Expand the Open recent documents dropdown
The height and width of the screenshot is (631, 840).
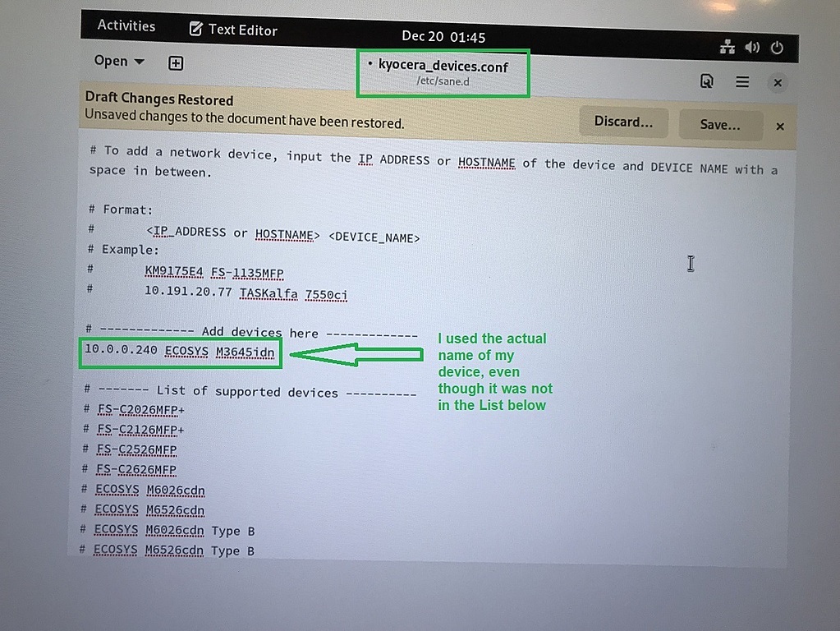117,61
